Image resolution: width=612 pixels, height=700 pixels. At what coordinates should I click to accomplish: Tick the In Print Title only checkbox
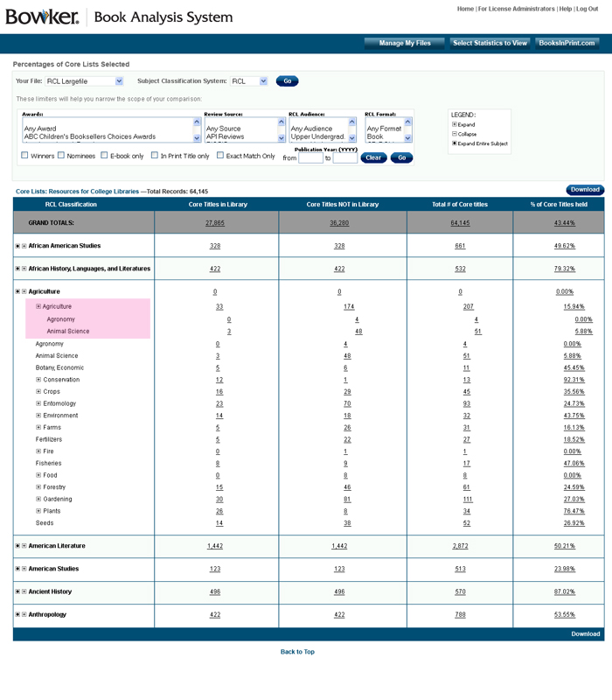click(155, 156)
